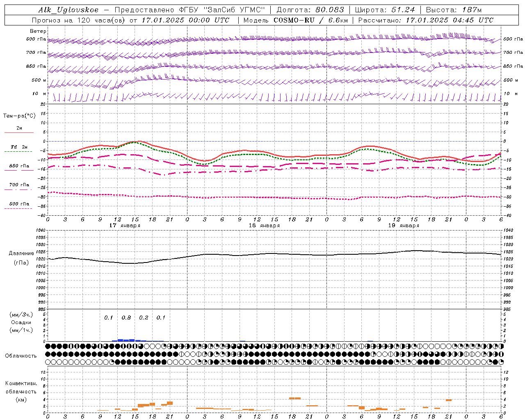
Task: Click the dotted blue 0°C reference line
Action: [274, 141]
